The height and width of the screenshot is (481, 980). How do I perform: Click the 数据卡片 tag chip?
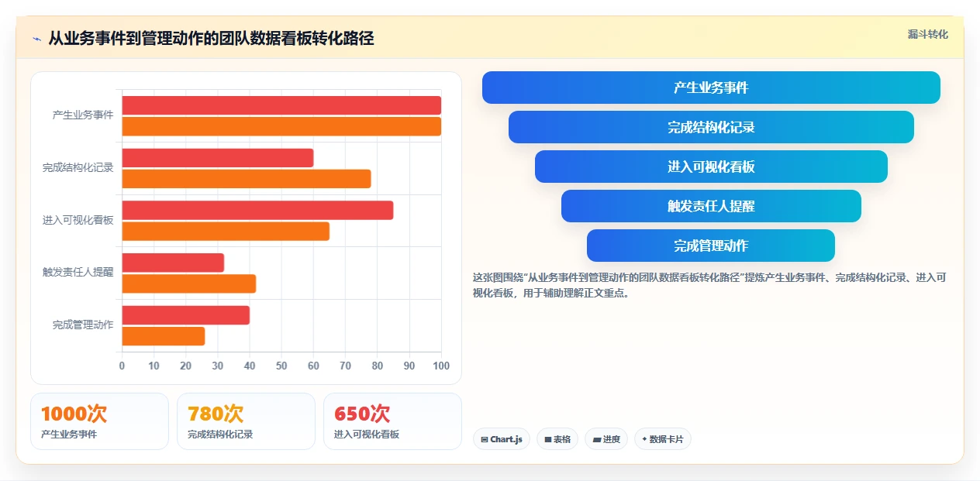(x=663, y=439)
